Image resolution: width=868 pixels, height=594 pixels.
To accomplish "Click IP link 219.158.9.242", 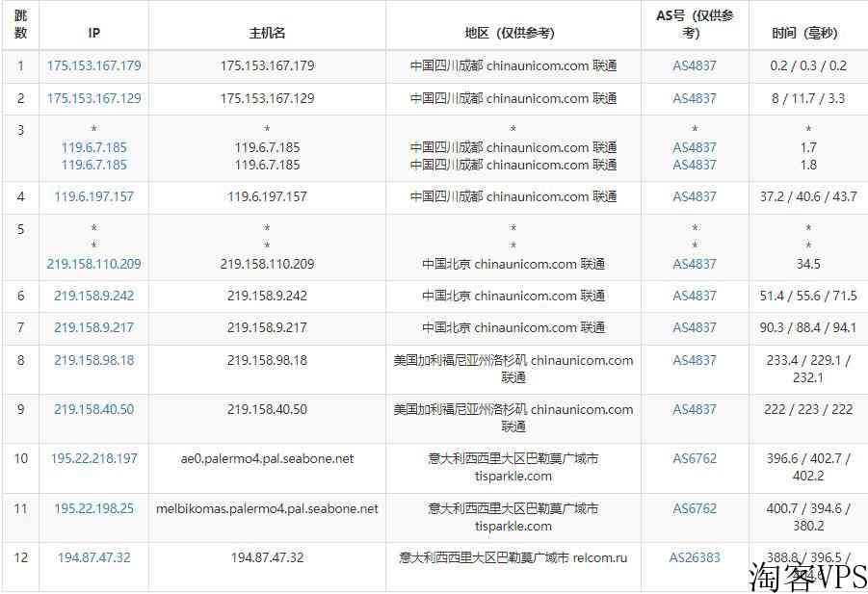I will click(93, 296).
